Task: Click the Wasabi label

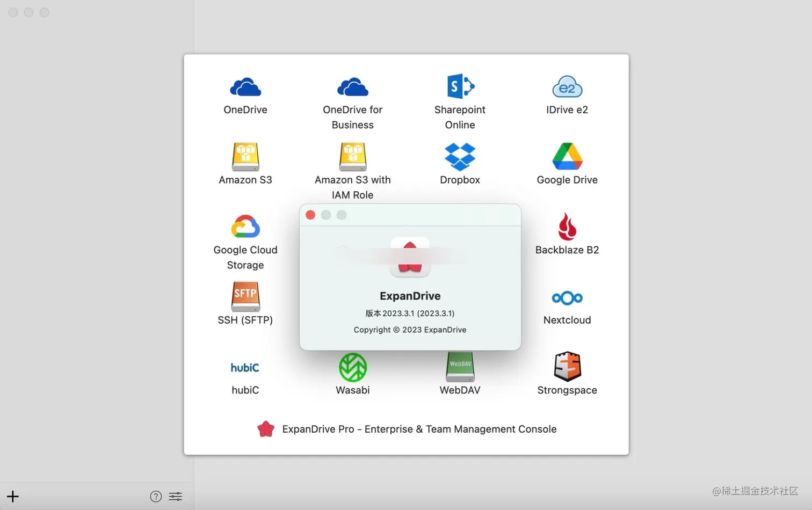Action: pos(353,390)
